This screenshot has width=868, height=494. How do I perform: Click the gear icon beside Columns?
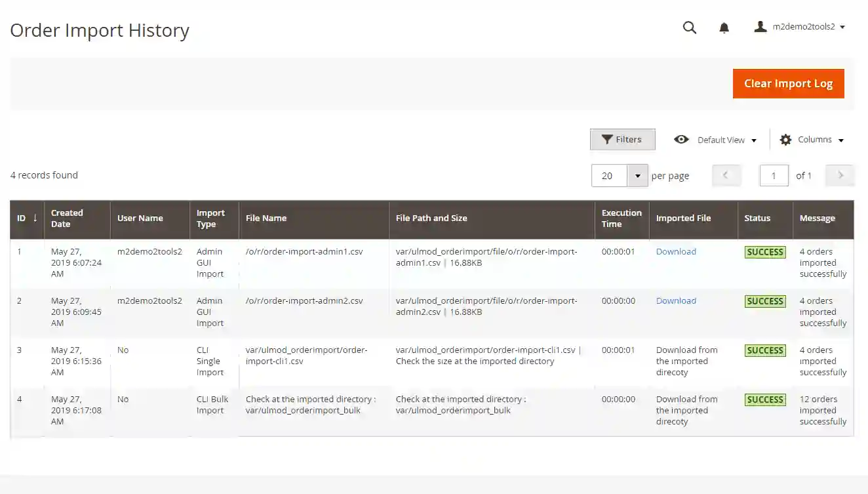coord(785,139)
